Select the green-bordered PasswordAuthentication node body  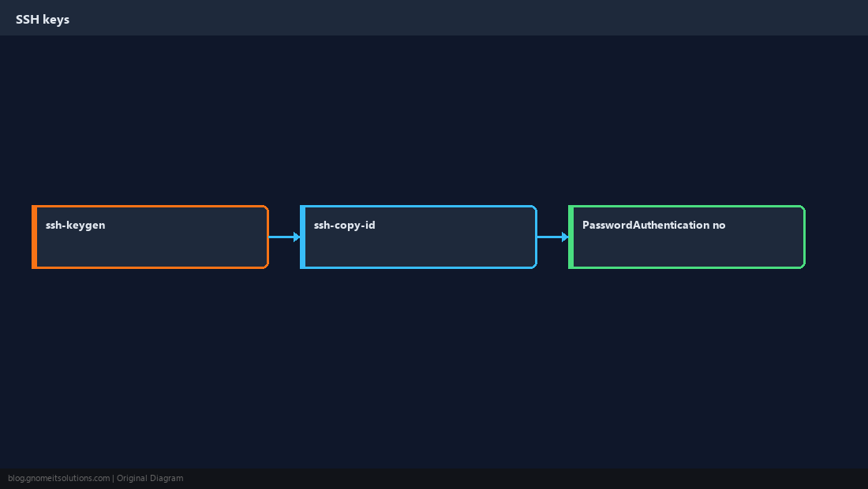point(687,237)
